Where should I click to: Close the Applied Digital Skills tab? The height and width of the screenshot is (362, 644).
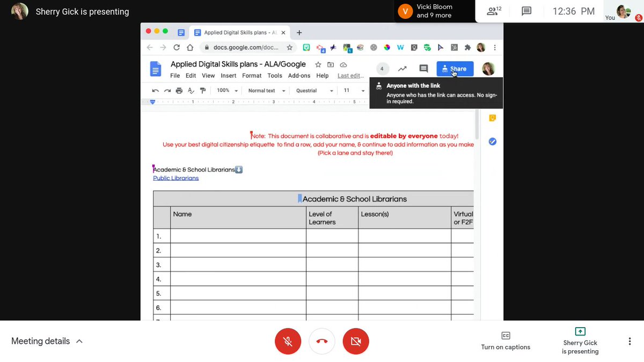pos(283,32)
